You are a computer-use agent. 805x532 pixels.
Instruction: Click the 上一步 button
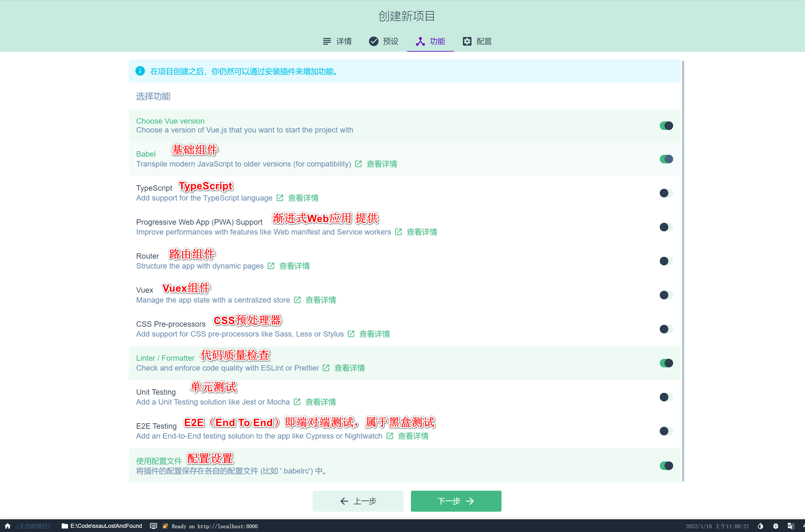click(358, 501)
